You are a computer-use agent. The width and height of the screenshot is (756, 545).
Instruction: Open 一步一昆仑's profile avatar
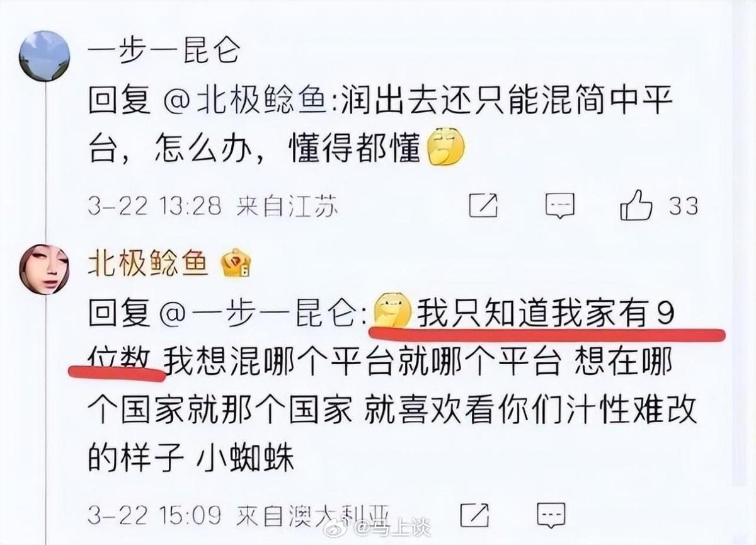pyautogui.click(x=44, y=55)
